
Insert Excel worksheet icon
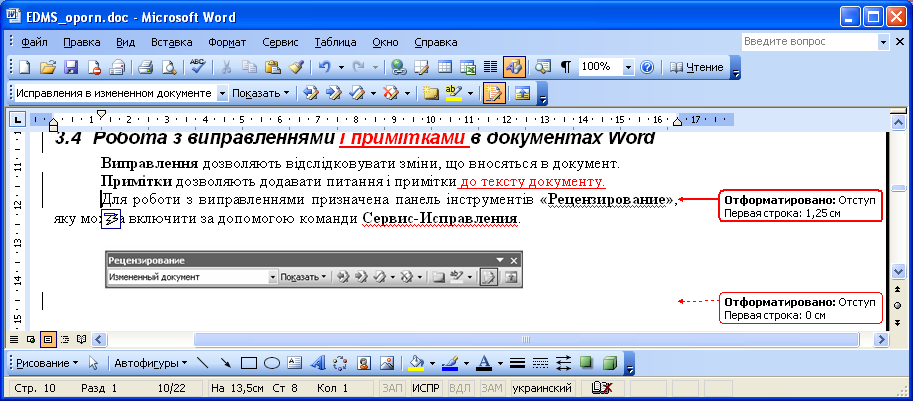point(468,67)
